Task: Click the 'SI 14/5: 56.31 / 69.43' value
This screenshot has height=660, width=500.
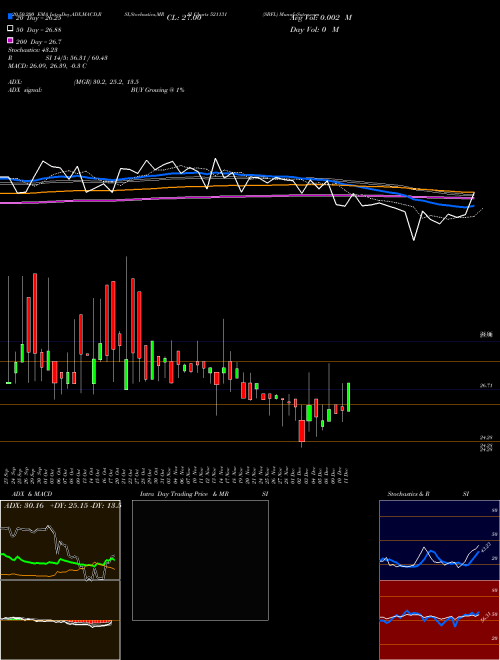Action: 77,58
